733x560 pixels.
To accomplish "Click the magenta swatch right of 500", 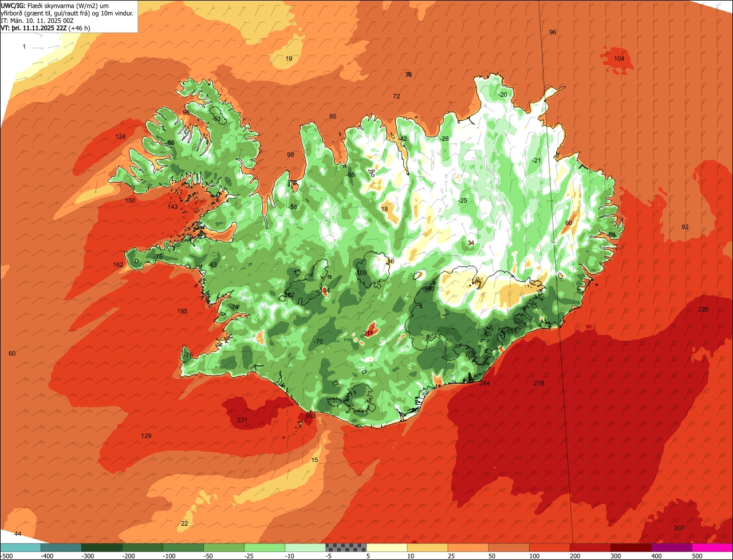I will pos(712,547).
